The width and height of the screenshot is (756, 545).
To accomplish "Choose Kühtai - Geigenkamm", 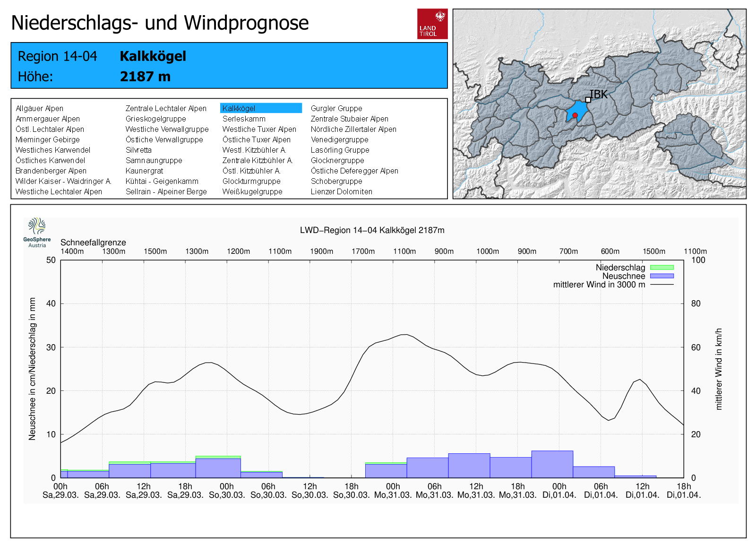I will pos(162,181).
